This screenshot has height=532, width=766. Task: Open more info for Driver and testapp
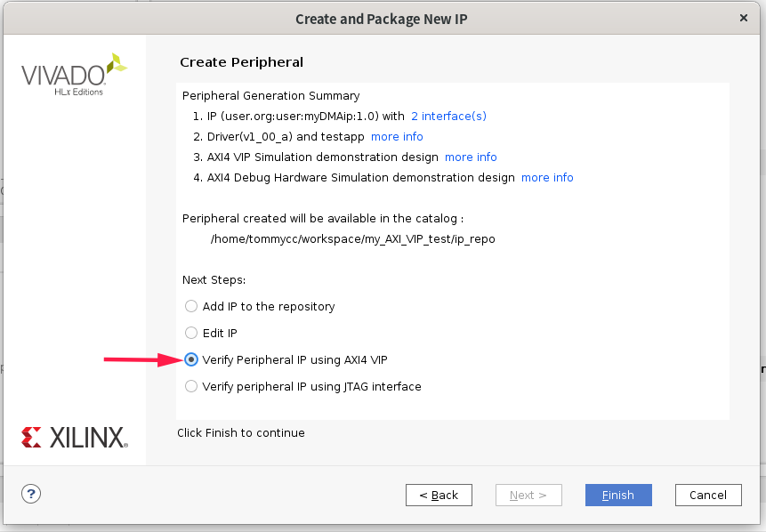[397, 136]
